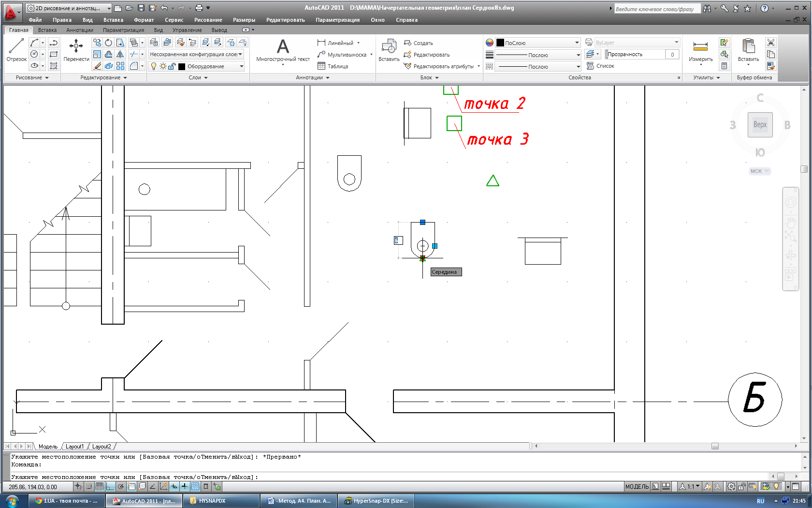Open the lineweight Послою dropdown
This screenshot has width=812, height=508.
coord(538,55)
